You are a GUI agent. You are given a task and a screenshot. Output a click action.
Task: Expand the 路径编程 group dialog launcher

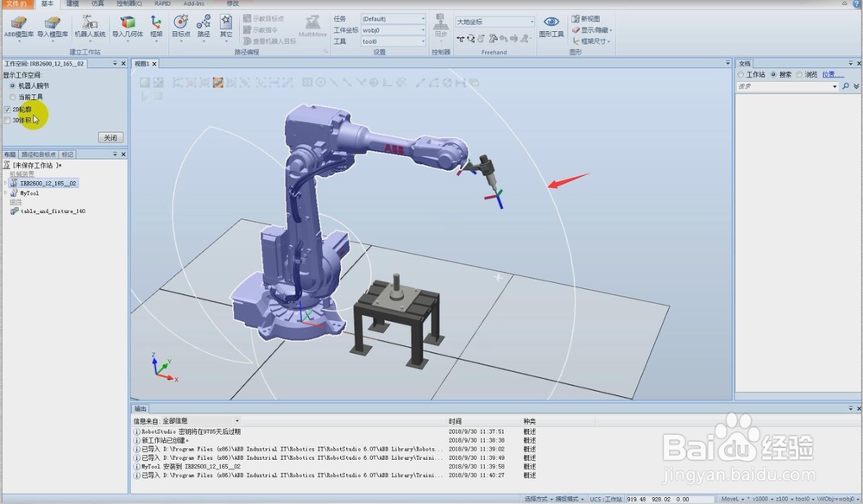(x=326, y=52)
